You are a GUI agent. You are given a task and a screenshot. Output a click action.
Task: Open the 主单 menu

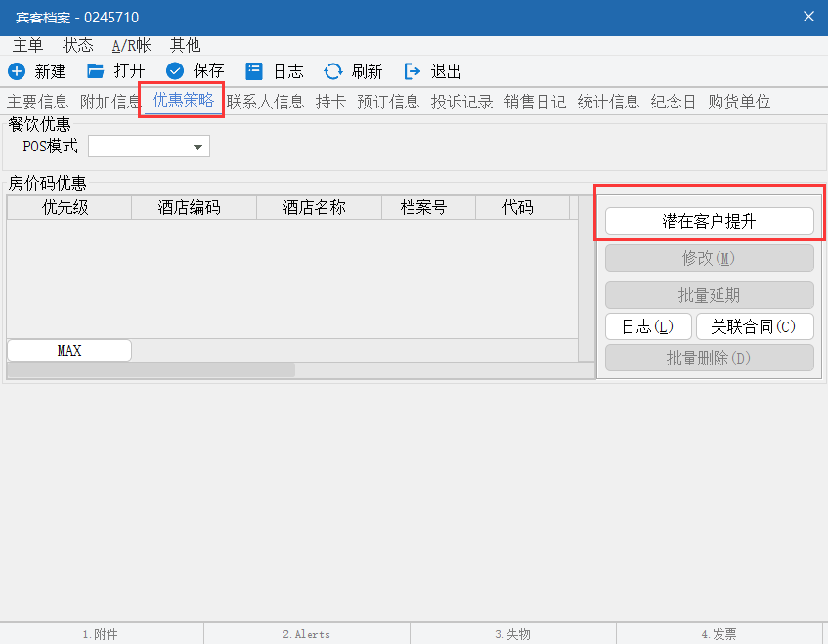pyautogui.click(x=27, y=45)
